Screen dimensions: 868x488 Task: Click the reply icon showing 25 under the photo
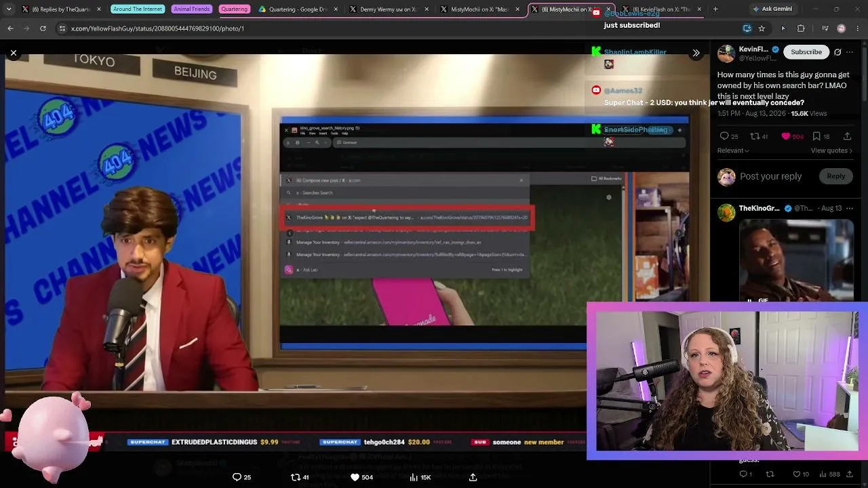[242, 477]
